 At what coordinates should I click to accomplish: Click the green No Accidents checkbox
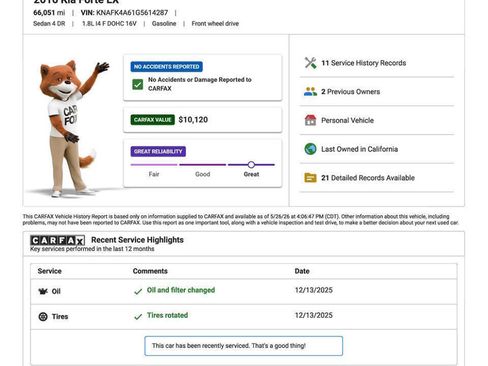[138, 84]
